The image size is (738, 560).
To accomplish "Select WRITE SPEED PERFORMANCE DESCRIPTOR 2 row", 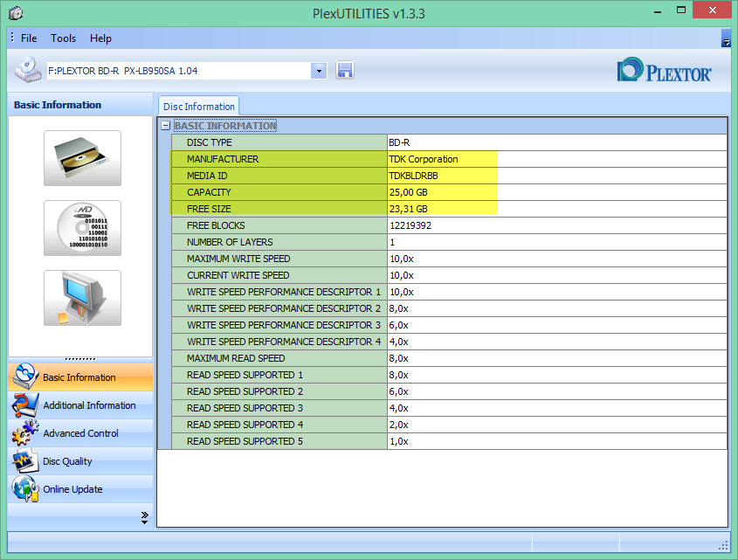I will [x=449, y=308].
